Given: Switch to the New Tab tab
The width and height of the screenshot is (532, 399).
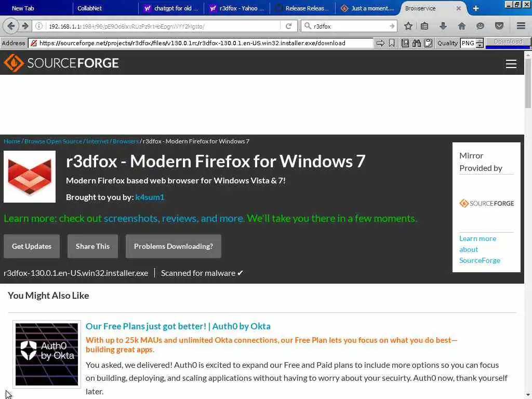Looking at the screenshot, I should 23,8.
